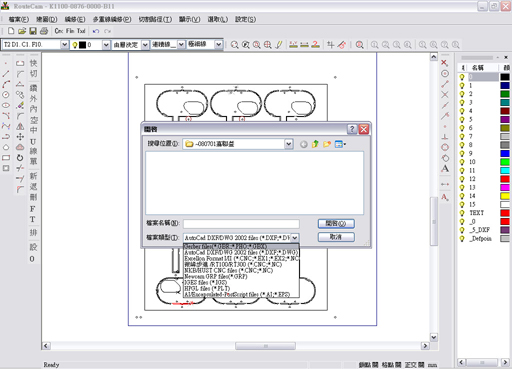Click the yellow color swatch of layer 14
This screenshot has width=512, height=369.
pos(505,196)
